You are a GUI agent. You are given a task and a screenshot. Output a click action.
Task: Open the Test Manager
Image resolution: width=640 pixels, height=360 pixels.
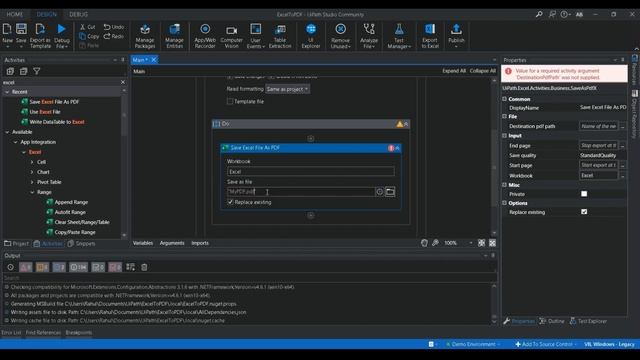click(399, 36)
